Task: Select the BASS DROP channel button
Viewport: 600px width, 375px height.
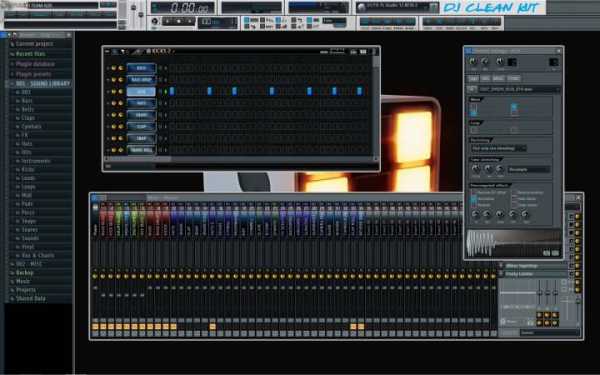Action: click(141, 80)
